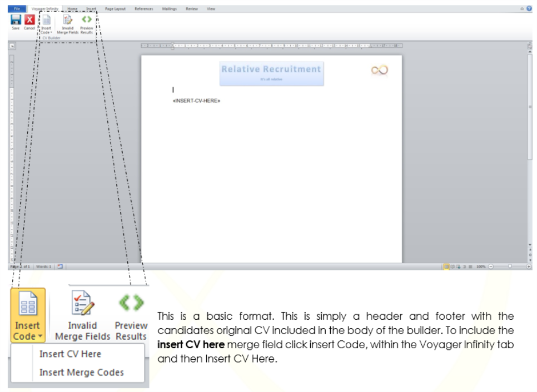
Task: Choose Insert CV Here from the menu
Action: coord(70,354)
